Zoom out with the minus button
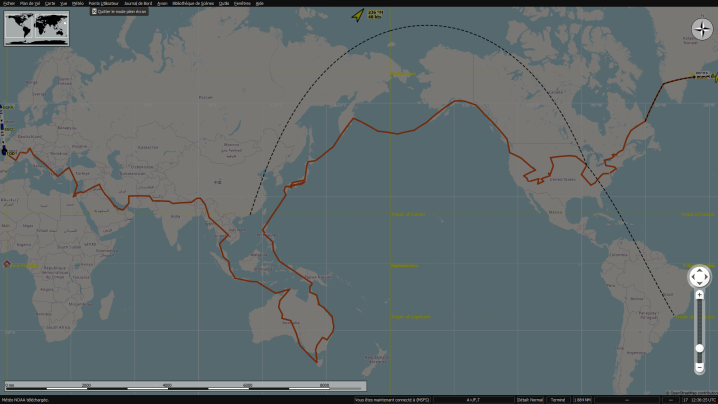The image size is (718, 404). [x=699, y=367]
